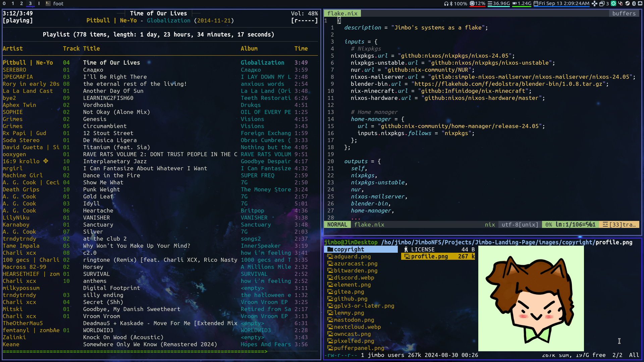Click the nixpkgs-unstable.url line in flake.nix
The image size is (644, 362).
[x=453, y=63]
